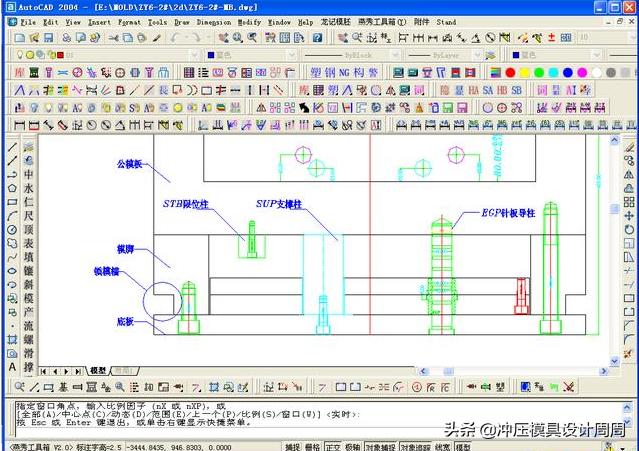
Task: Toggle 线宽 lineweight display in status bar
Action: (x=443, y=447)
